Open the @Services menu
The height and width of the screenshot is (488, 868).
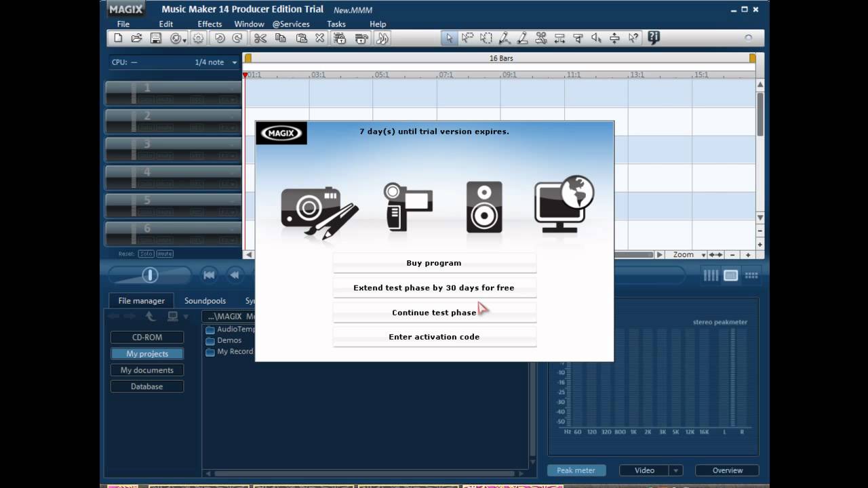click(x=291, y=24)
